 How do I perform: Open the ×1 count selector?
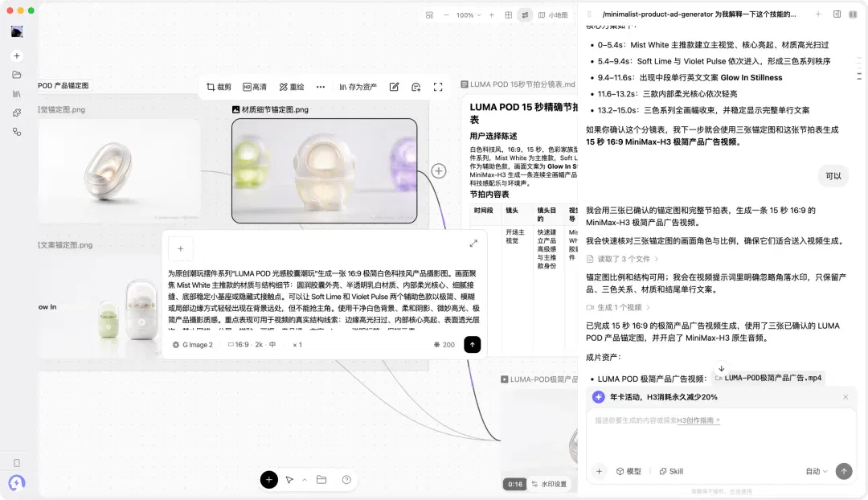click(297, 344)
